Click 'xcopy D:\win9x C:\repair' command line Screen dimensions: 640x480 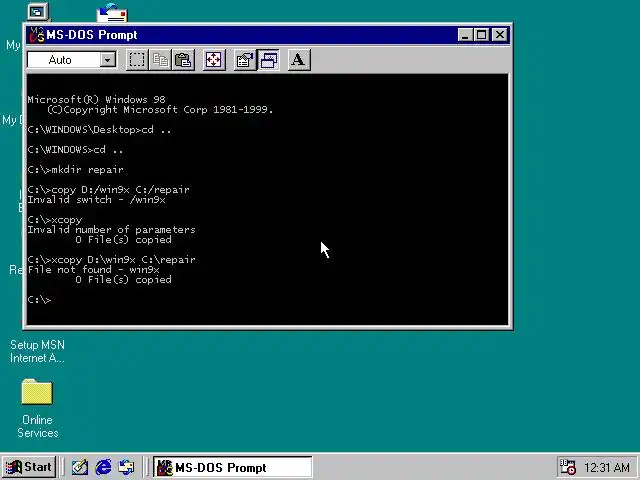click(124, 260)
